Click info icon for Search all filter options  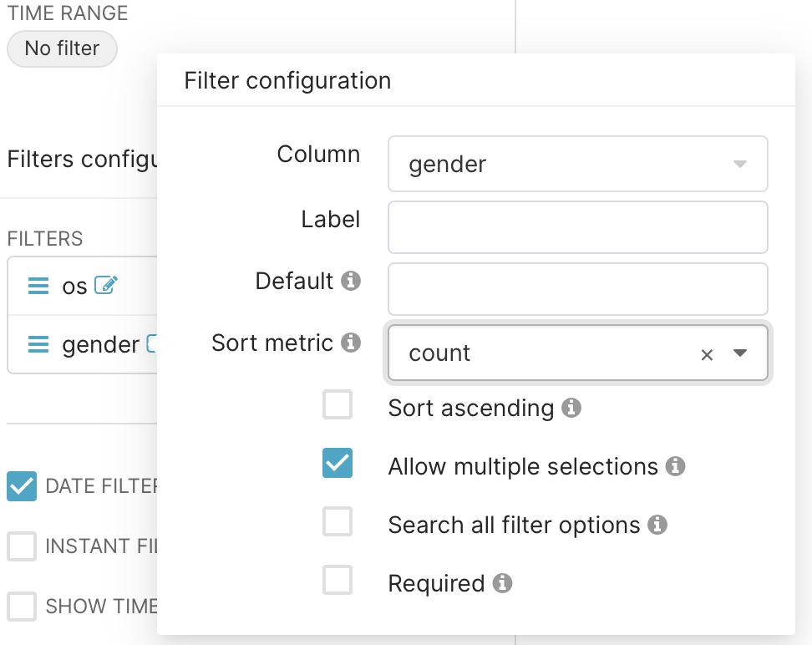pyautogui.click(x=657, y=525)
